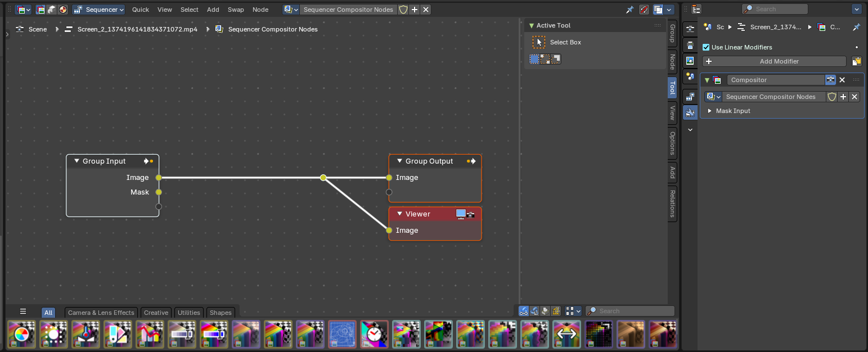The height and width of the screenshot is (352, 868).
Task: Enable Use Linear Modifiers checkbox
Action: point(707,47)
